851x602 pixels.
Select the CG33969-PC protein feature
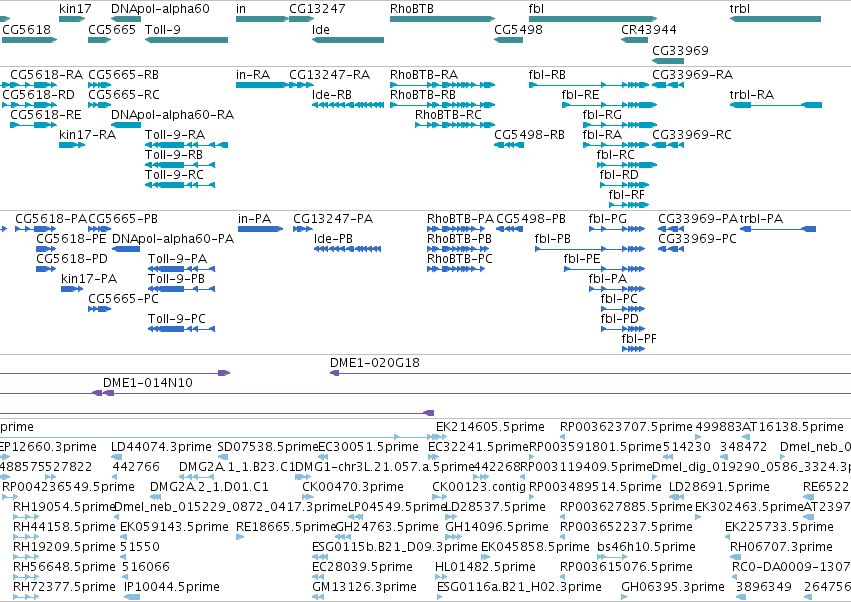(671, 249)
